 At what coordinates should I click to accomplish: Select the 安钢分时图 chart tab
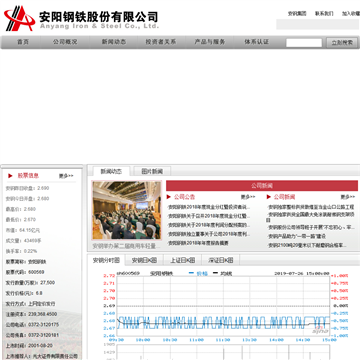[x=106, y=260]
